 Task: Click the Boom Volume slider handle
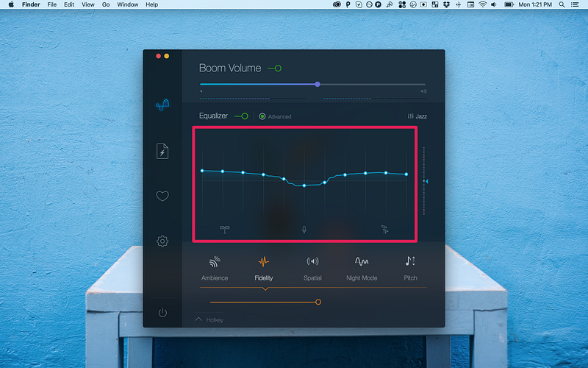[318, 84]
